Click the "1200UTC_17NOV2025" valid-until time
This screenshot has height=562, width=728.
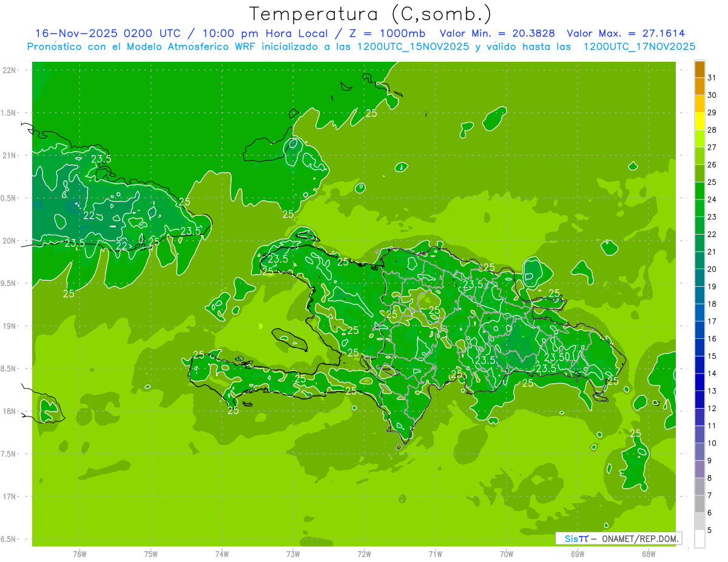pyautogui.click(x=639, y=47)
